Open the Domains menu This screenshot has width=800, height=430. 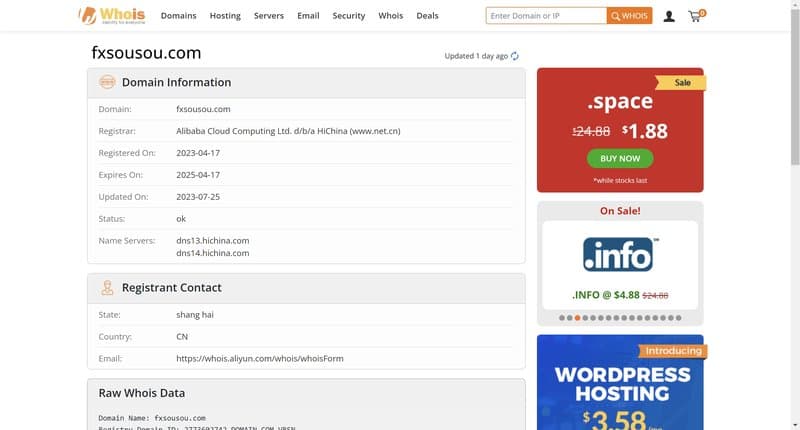(179, 16)
